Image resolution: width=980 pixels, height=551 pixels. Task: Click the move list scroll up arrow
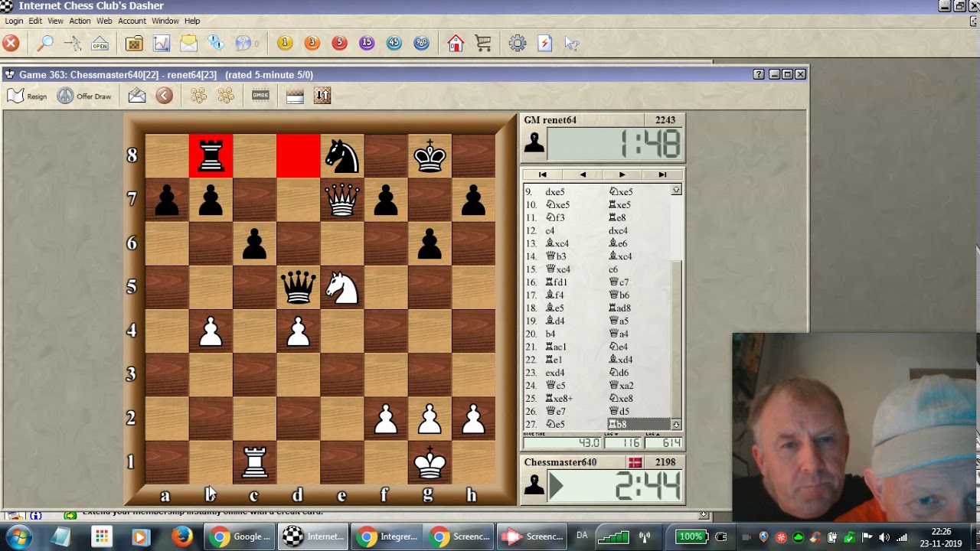pyautogui.click(x=676, y=190)
